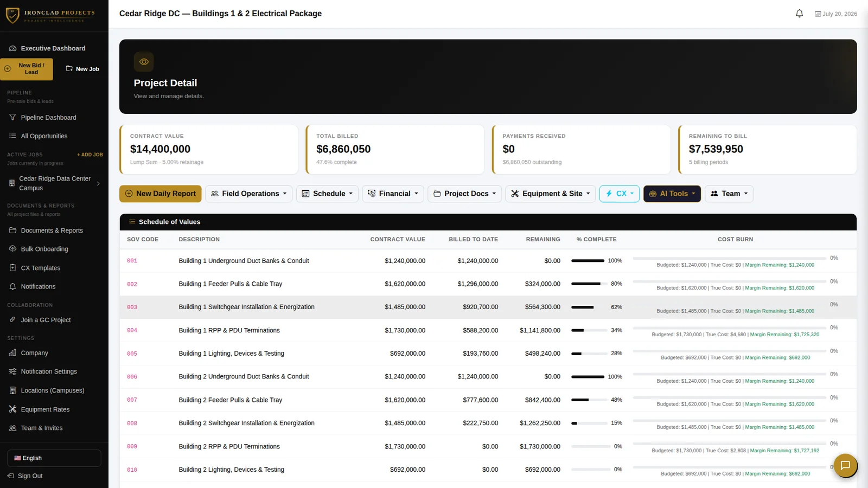The width and height of the screenshot is (868, 488).
Task: Click the cost burn bar for SOV 007
Action: (x=730, y=397)
